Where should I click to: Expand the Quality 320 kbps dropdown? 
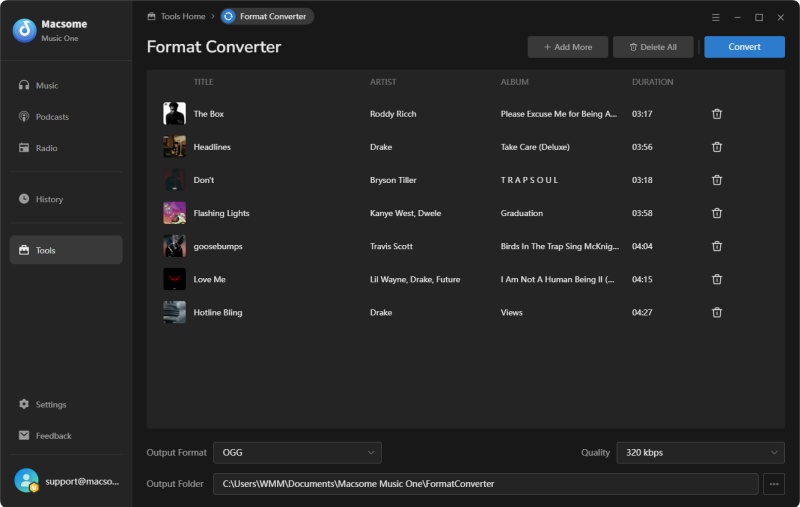[701, 453]
